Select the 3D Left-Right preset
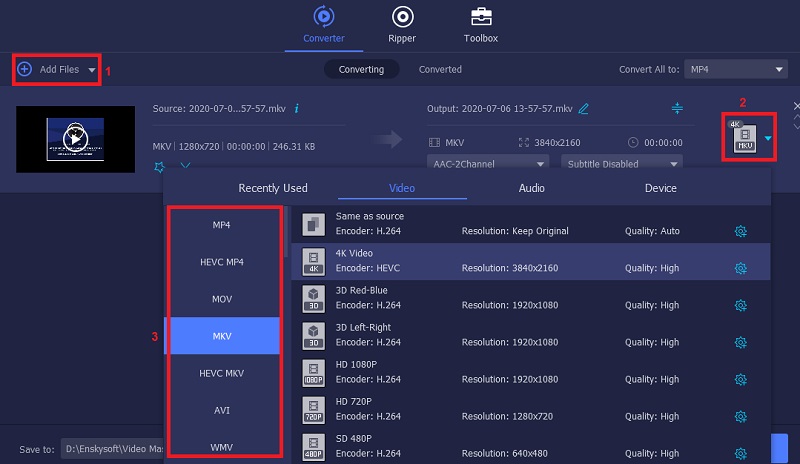Screen dimensions: 800x464 point(531,335)
